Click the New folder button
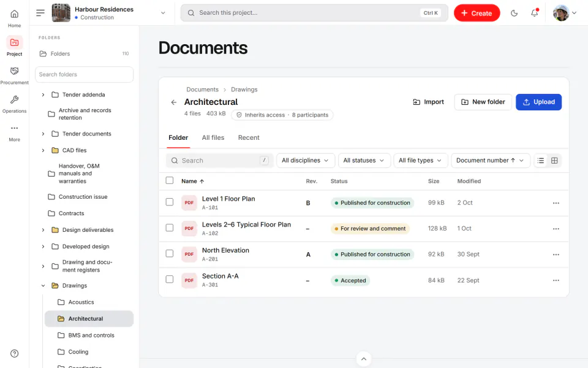 point(483,102)
